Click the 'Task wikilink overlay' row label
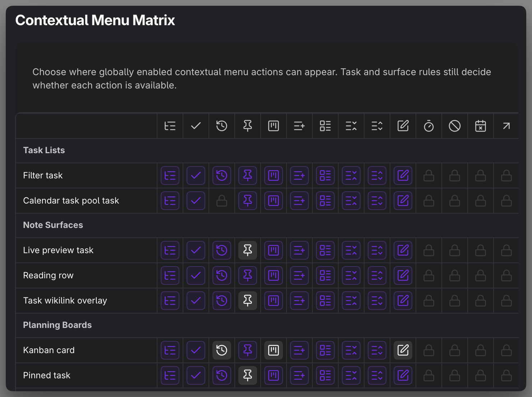The width and height of the screenshot is (532, 397). click(x=65, y=301)
